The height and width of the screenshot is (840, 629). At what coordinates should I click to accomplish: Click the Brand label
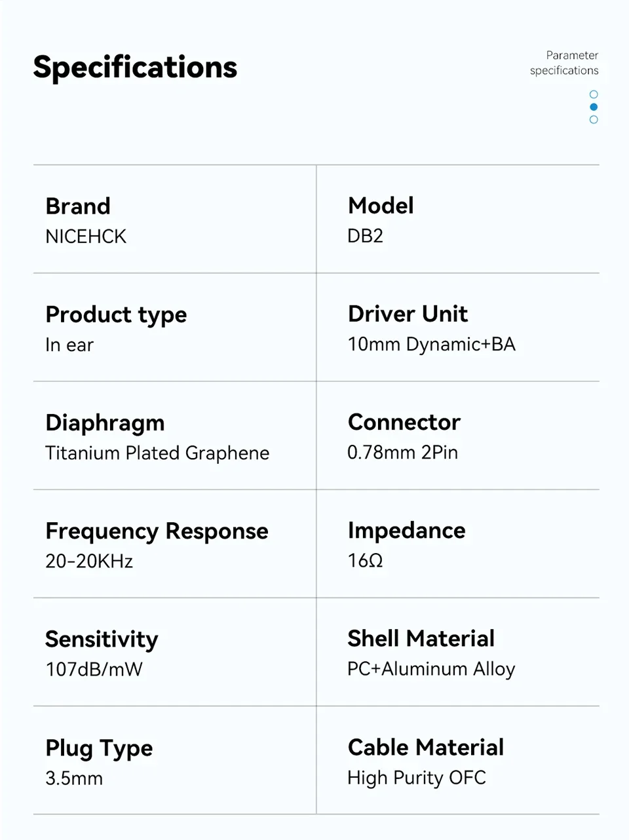click(x=78, y=206)
